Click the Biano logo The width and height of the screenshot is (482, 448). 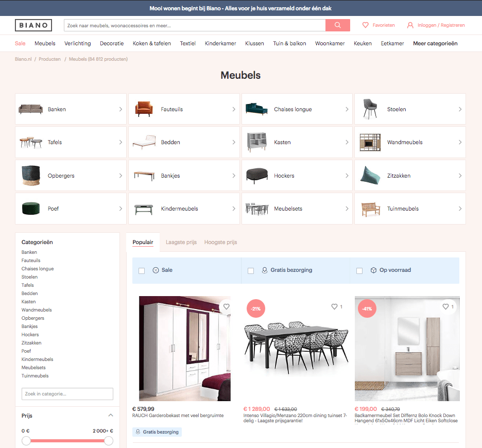(x=33, y=25)
